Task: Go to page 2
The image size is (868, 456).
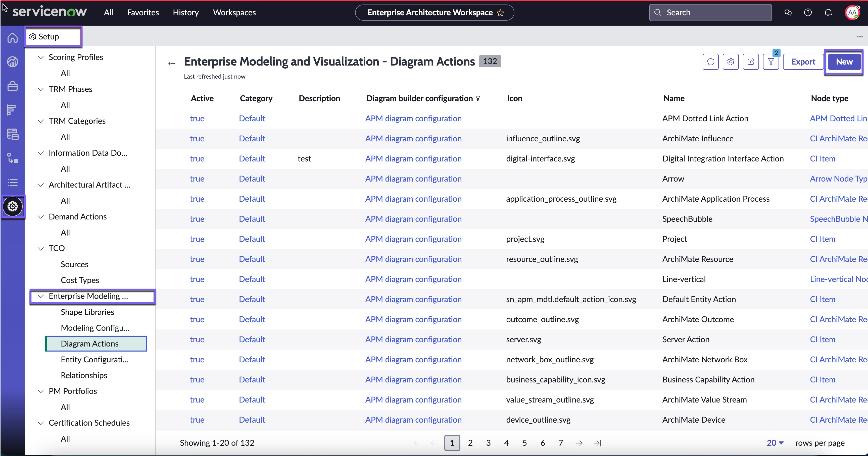Action: coord(470,443)
